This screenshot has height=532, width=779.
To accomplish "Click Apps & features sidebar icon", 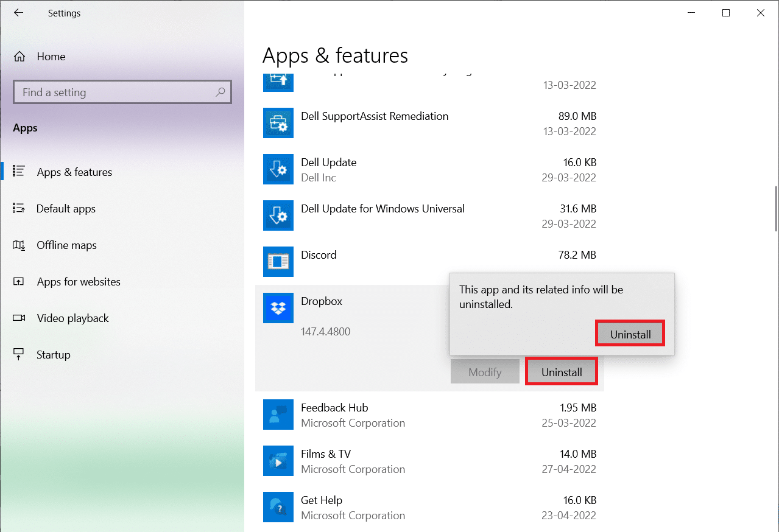I will click(x=18, y=172).
